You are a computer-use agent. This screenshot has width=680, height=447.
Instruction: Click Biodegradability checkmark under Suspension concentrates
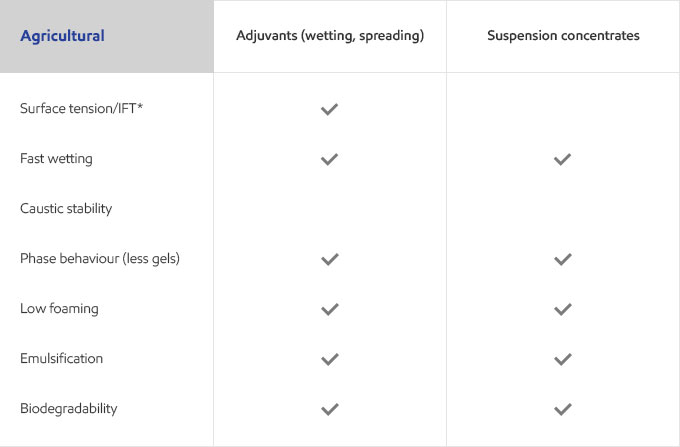tap(562, 409)
